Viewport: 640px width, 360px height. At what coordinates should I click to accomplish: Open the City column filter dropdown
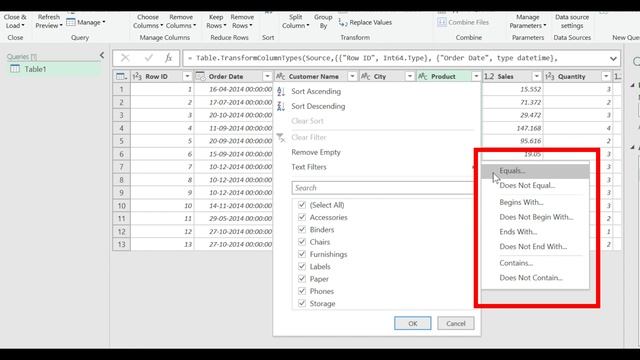click(409, 76)
